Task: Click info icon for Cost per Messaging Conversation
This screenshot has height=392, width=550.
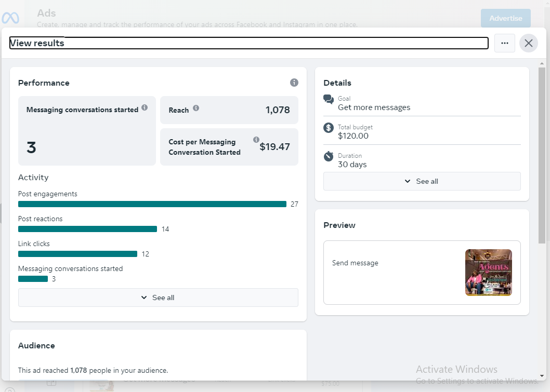Action: [256, 140]
